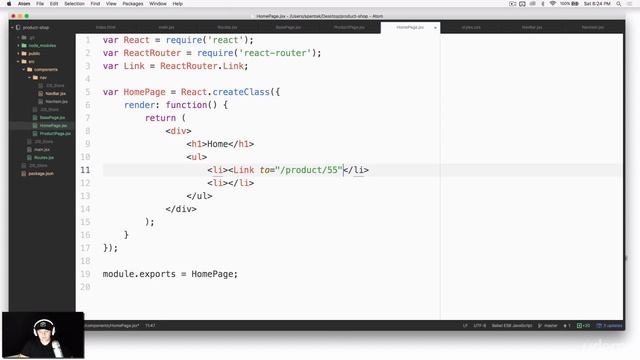Viewport: 640px width, 360px height.
Task: Switch to the ProductPage.jsx tab
Action: [349, 27]
